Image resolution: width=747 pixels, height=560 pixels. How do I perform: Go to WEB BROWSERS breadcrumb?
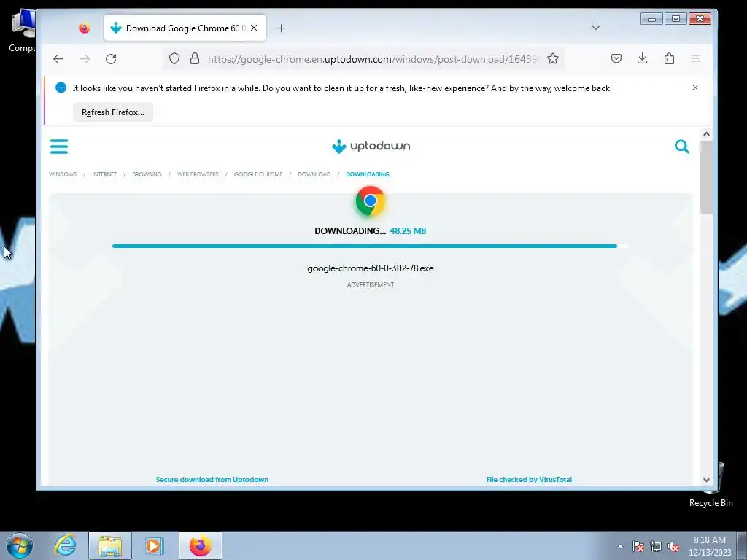click(198, 174)
